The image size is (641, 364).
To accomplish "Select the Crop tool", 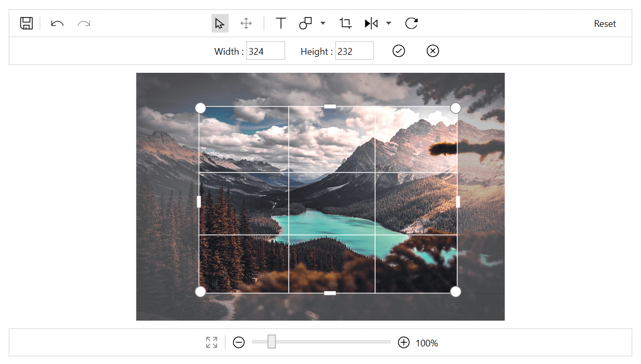I will 346,23.
